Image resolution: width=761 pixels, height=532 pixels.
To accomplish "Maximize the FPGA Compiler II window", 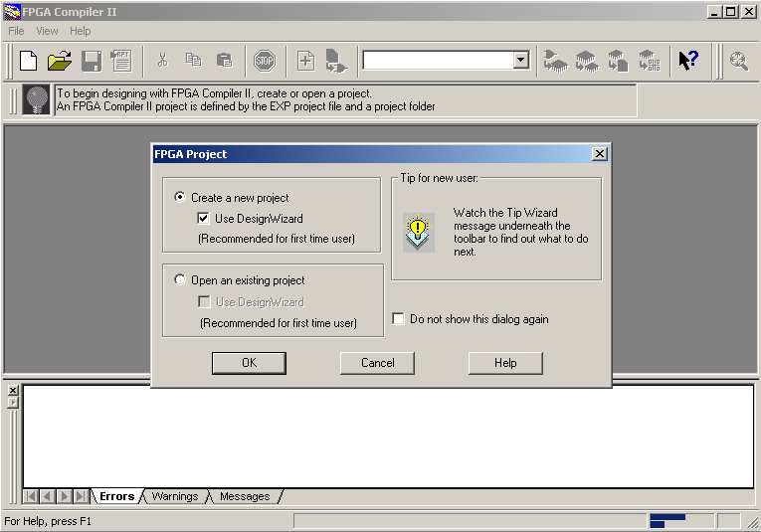I will tap(731, 12).
